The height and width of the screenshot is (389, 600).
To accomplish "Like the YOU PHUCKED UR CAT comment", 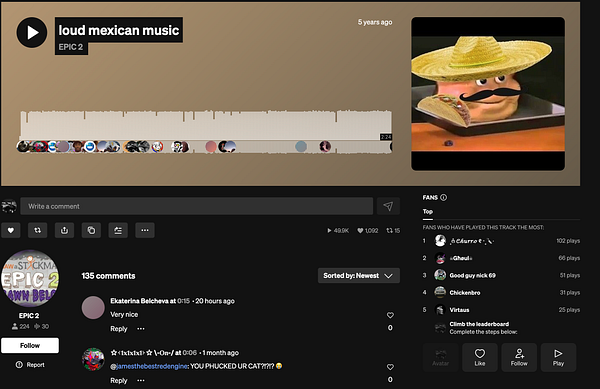I will point(390,367).
